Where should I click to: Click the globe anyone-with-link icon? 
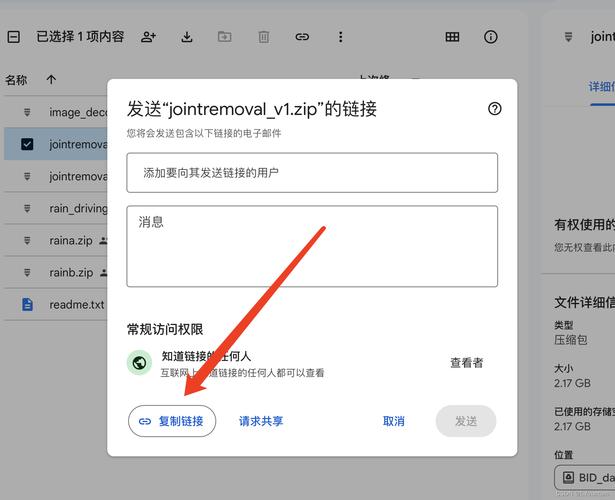pos(139,363)
